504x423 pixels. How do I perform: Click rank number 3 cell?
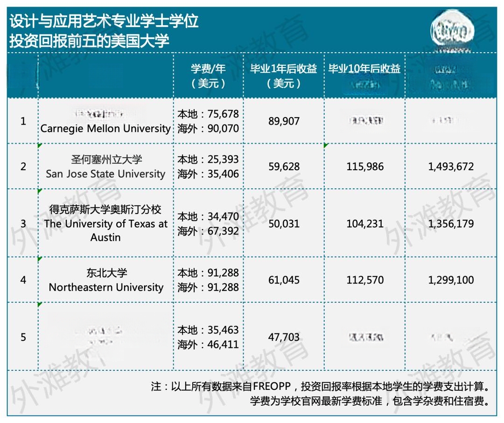pyautogui.click(x=23, y=223)
